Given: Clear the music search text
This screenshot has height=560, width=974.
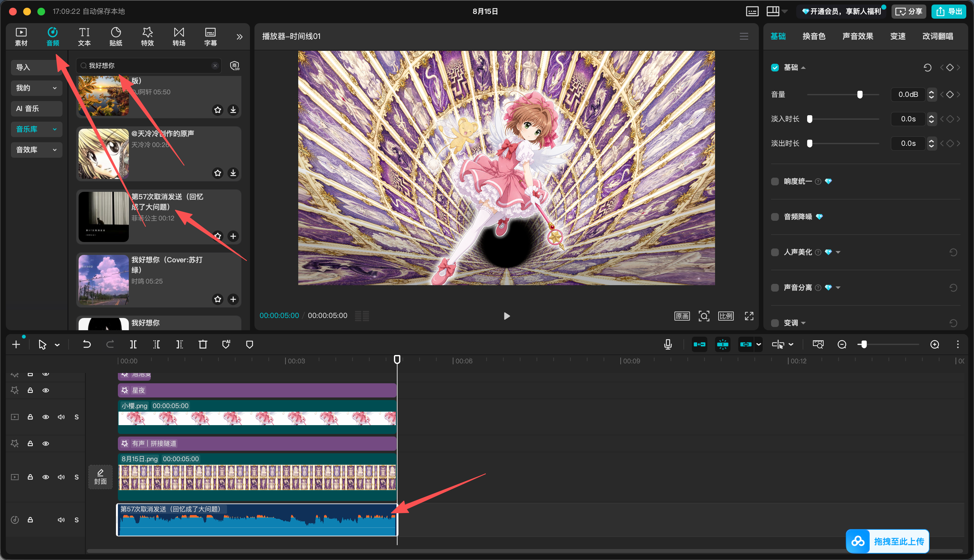Looking at the screenshot, I should point(215,65).
